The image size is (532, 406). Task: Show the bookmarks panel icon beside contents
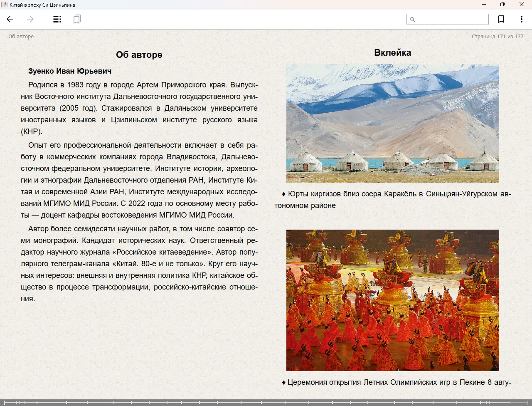77,19
